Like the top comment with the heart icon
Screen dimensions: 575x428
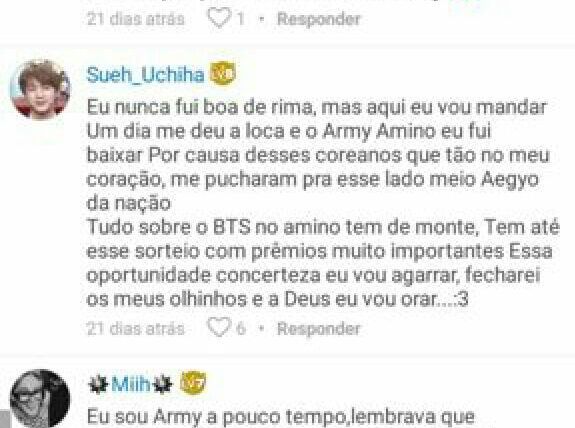[219, 18]
